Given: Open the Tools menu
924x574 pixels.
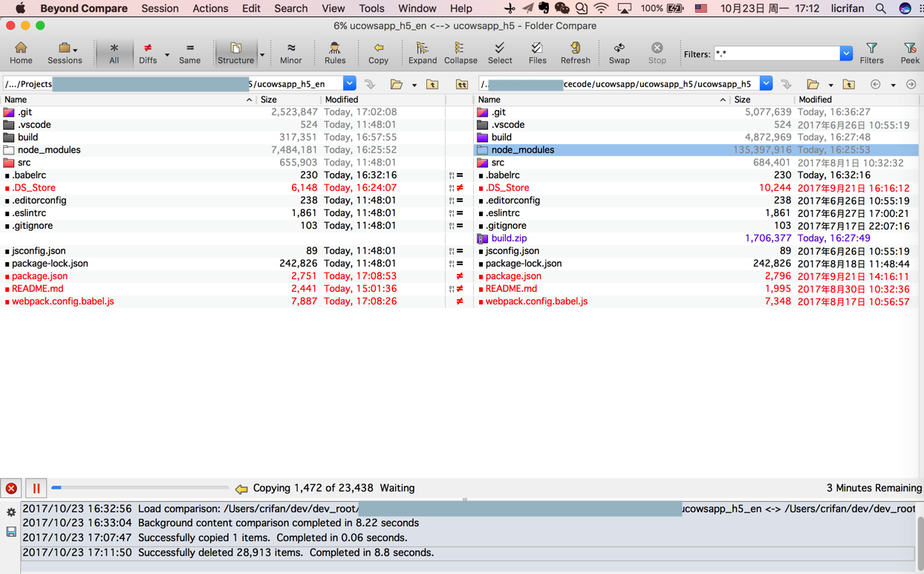Looking at the screenshot, I should [371, 8].
